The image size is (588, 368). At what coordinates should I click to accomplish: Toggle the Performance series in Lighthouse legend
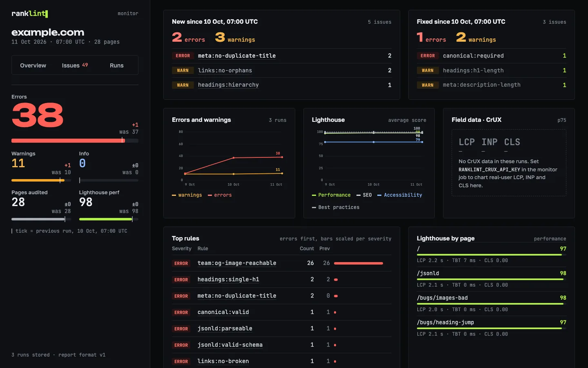pos(331,195)
